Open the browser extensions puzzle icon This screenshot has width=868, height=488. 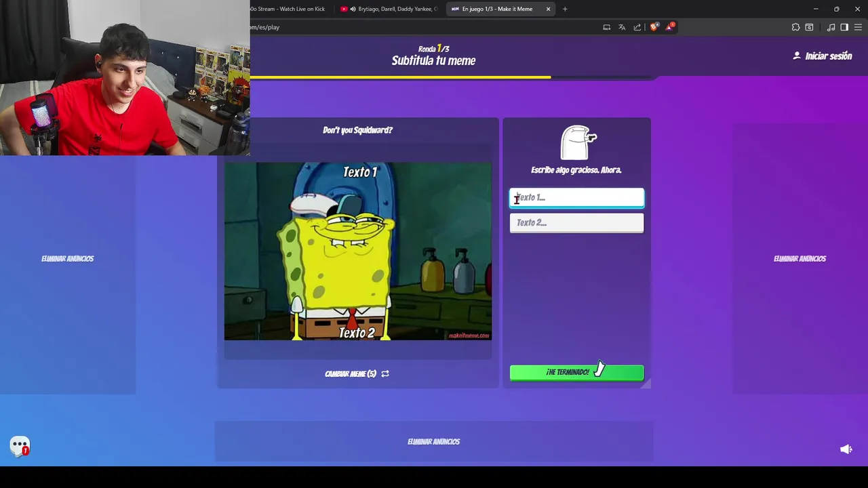(795, 27)
